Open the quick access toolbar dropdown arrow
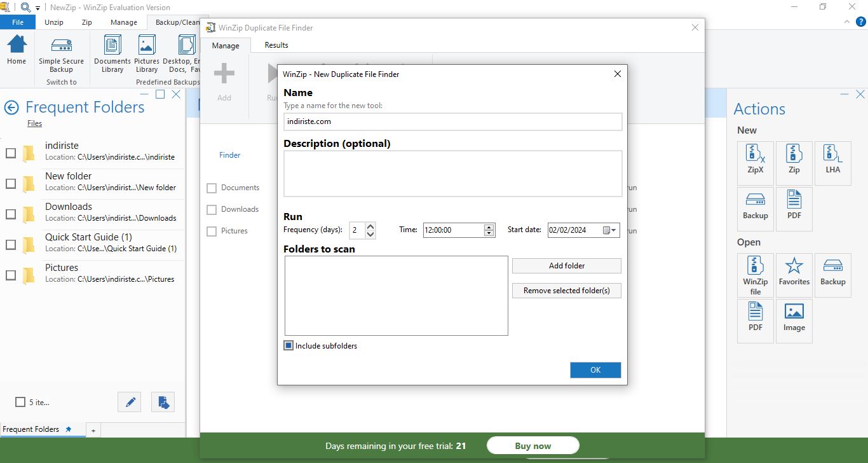 37,8
